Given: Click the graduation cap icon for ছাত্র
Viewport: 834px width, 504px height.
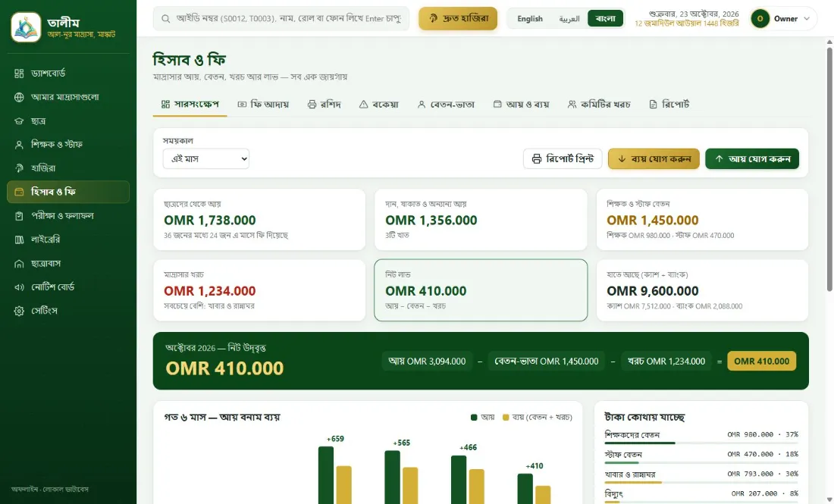Looking at the screenshot, I should point(19,121).
